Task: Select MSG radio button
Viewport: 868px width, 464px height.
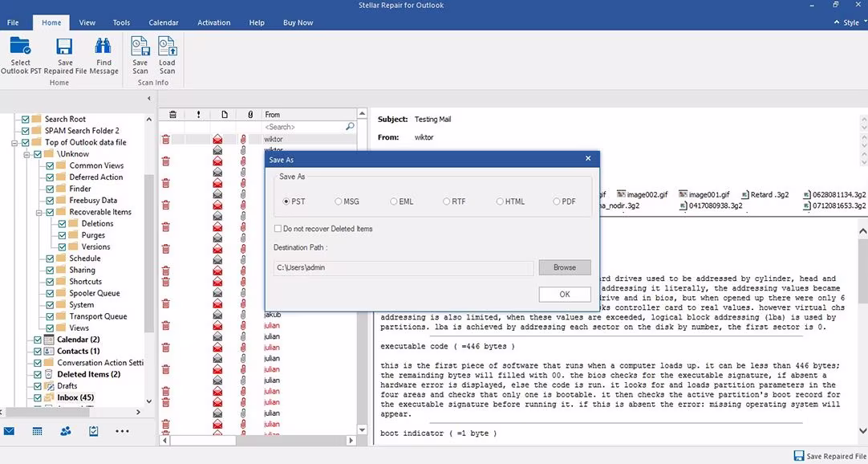Action: tap(339, 201)
